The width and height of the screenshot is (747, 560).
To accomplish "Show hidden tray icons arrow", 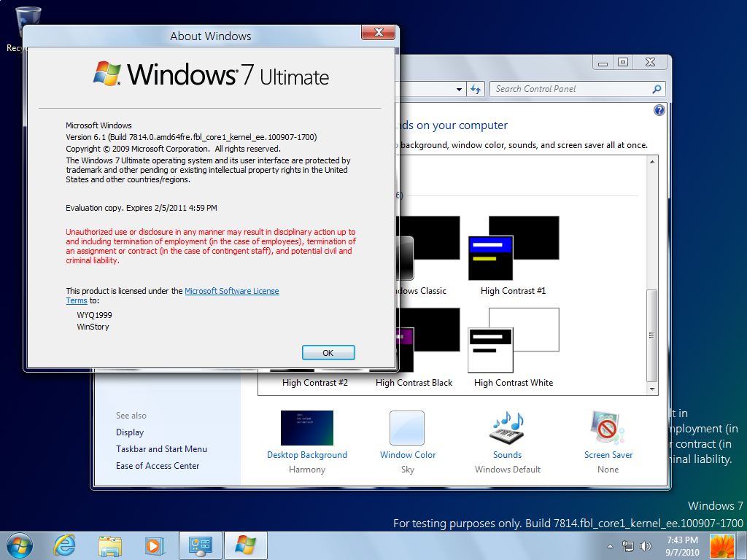I will [610, 545].
